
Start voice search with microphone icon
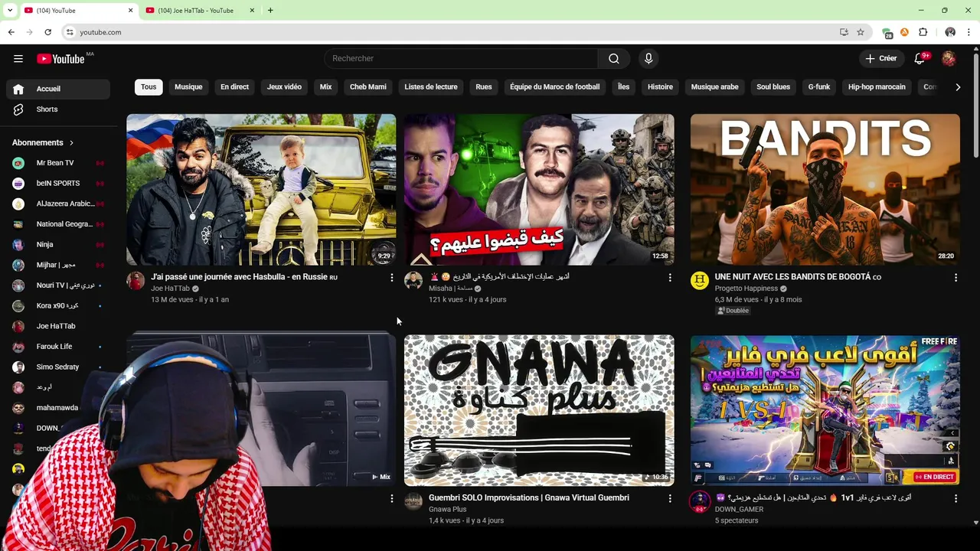click(648, 59)
